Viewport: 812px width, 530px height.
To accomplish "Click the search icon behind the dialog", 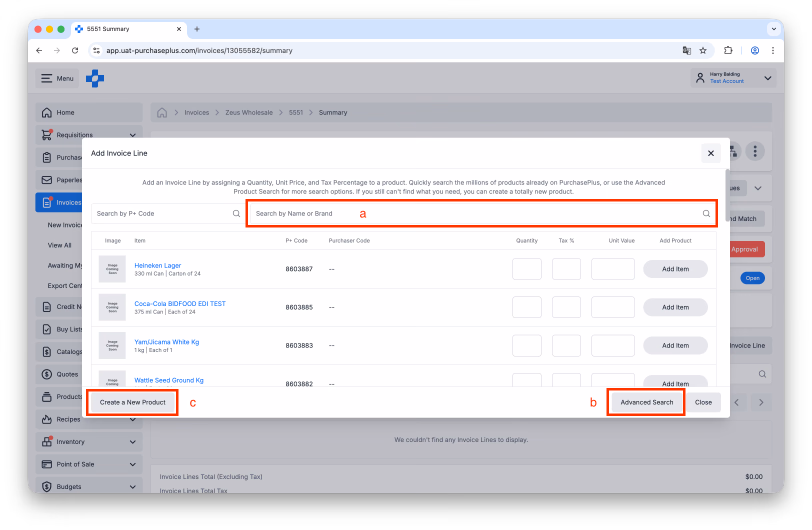I will point(762,374).
